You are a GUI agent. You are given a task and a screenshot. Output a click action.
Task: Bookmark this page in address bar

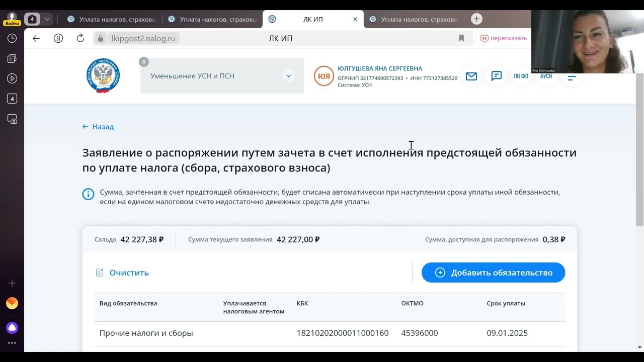point(461,38)
